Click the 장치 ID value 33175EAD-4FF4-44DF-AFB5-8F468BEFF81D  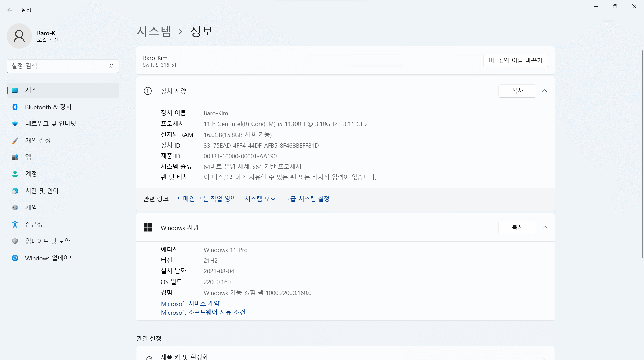261,146
